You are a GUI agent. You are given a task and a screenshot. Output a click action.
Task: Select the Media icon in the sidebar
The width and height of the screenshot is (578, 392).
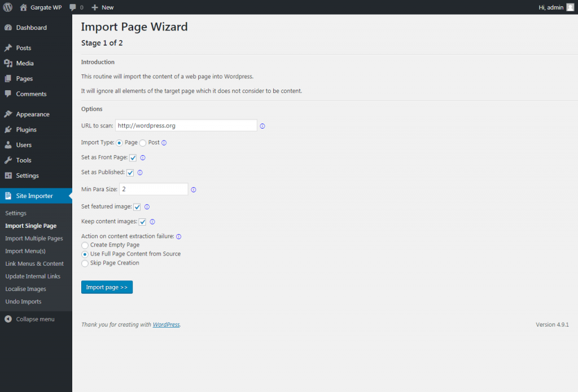9,63
